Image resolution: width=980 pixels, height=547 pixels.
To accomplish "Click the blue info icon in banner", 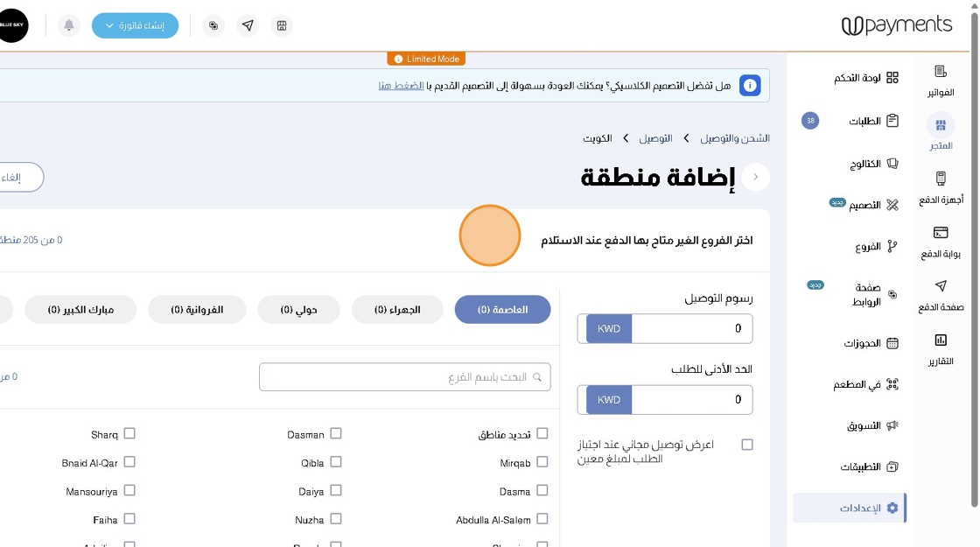I will tap(750, 86).
